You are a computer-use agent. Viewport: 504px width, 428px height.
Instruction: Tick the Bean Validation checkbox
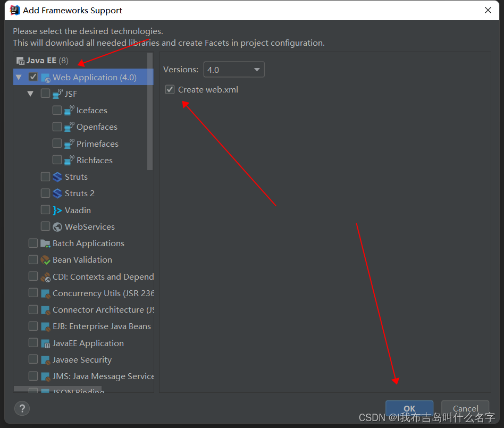pyautogui.click(x=33, y=259)
